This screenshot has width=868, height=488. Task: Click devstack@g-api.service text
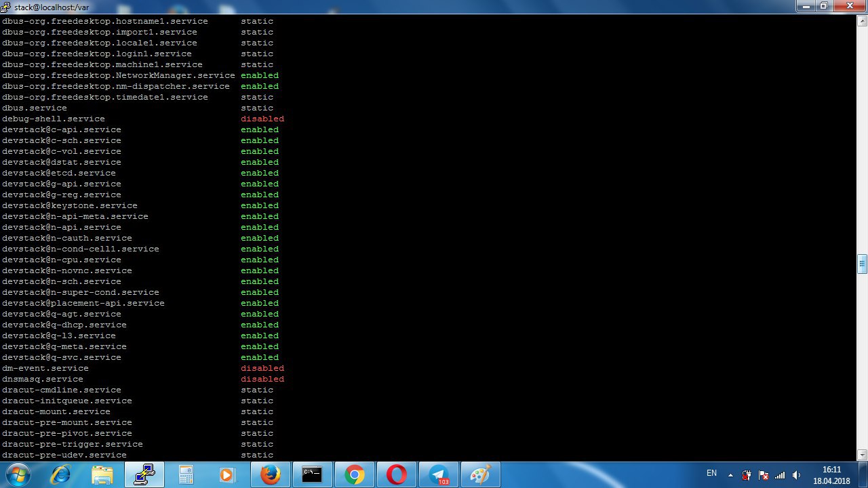click(x=62, y=184)
